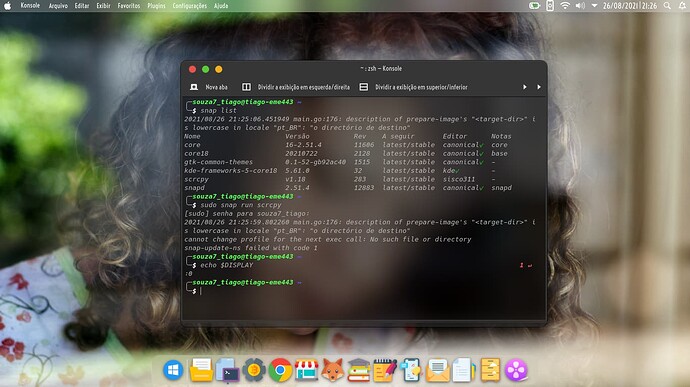Open the Bitcoin gear settings icon

pos(254,370)
